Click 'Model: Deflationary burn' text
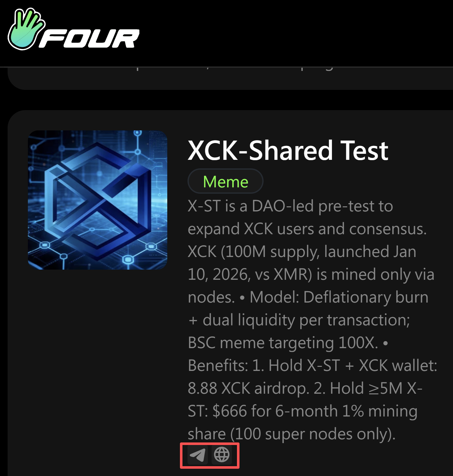453x476 pixels. coord(339,297)
